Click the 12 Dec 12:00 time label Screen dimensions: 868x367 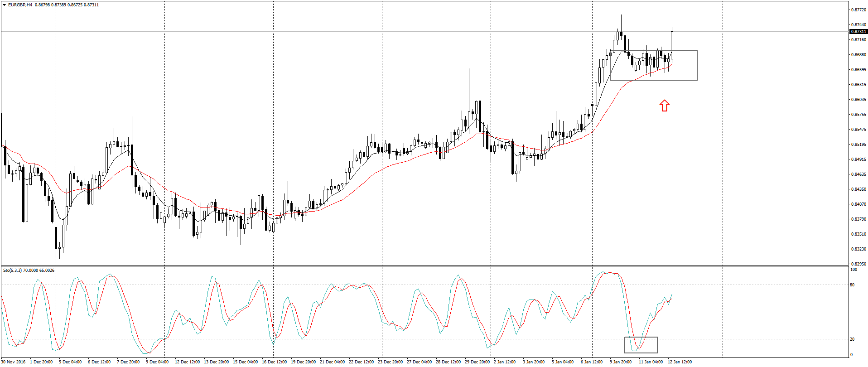pyautogui.click(x=188, y=362)
